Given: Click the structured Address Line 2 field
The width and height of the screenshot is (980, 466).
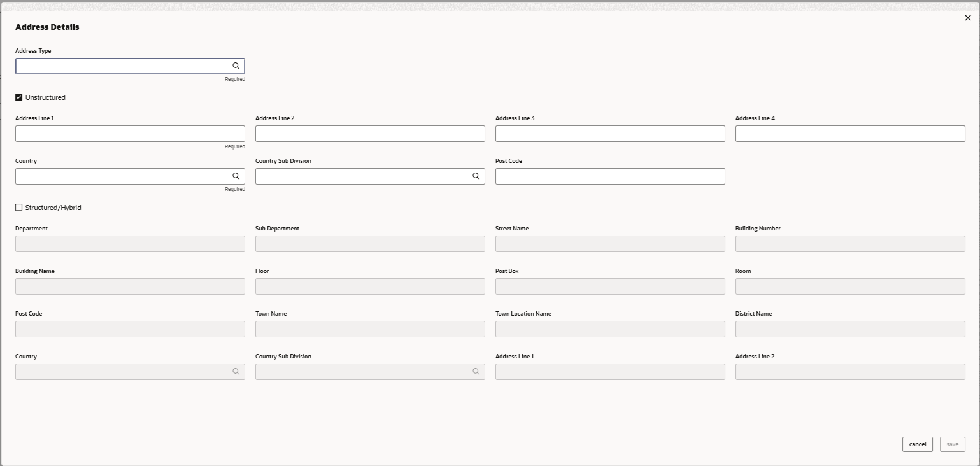Looking at the screenshot, I should click(x=850, y=372).
